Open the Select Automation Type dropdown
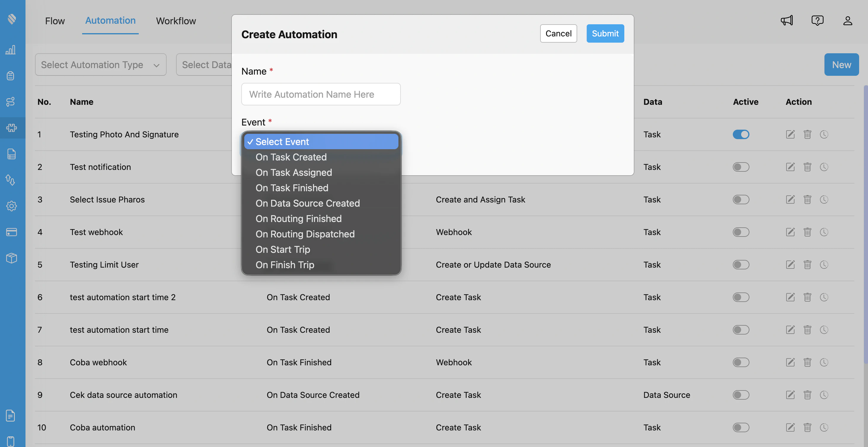The height and width of the screenshot is (447, 868). pos(100,64)
